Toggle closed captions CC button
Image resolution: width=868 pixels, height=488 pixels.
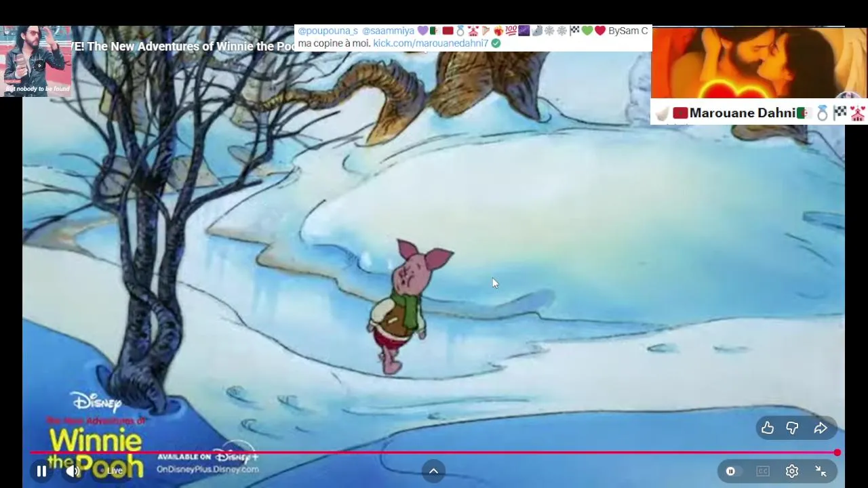tap(763, 471)
